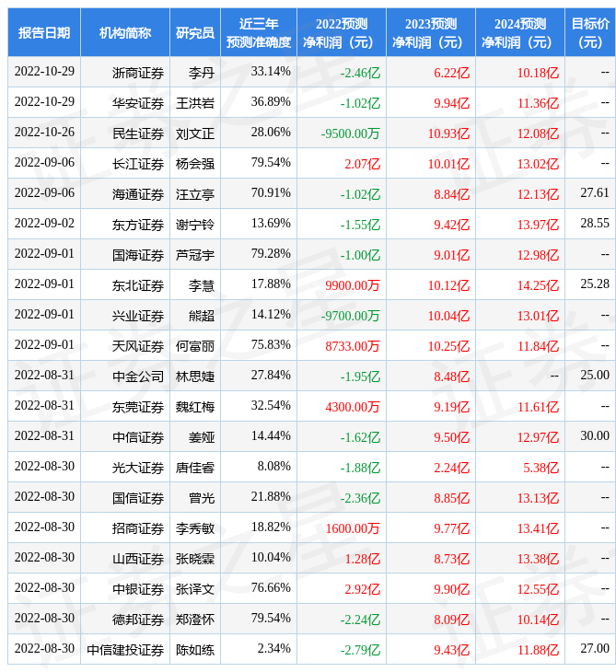Click the 报告日期 column header
The width and height of the screenshot is (616, 672).
(x=44, y=32)
